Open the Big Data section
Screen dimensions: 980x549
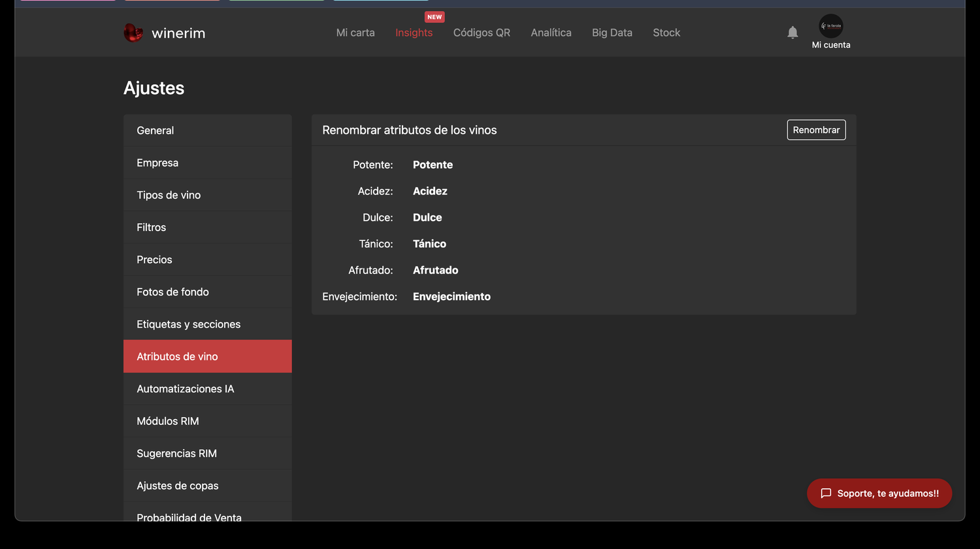tap(612, 33)
